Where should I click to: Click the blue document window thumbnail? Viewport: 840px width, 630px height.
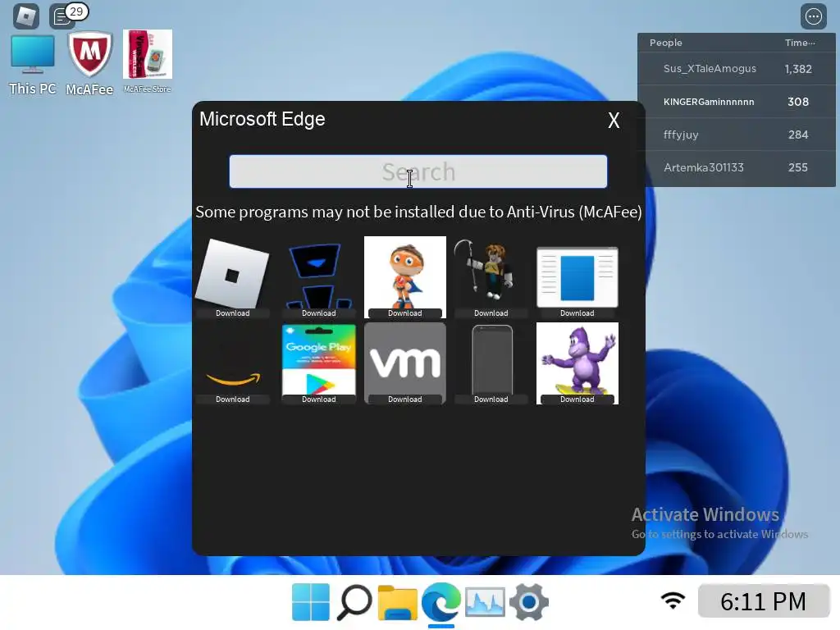577,276
